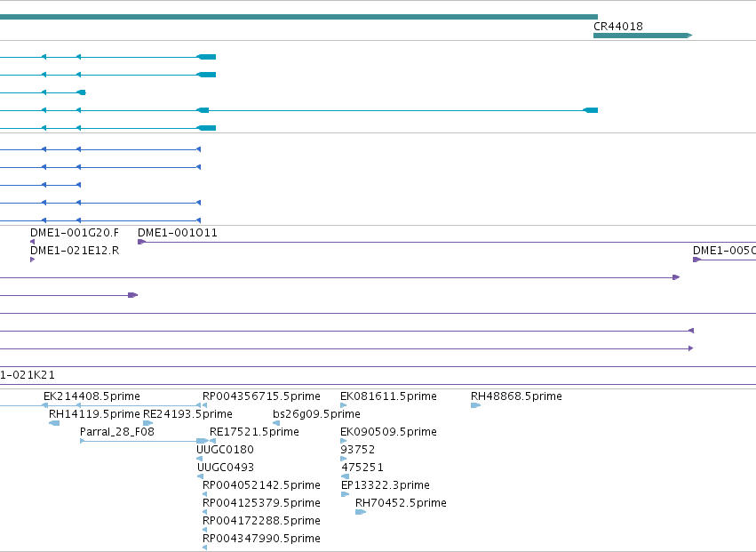Click the partially visible DME1-005C label
756x552 pixels.
tap(724, 251)
